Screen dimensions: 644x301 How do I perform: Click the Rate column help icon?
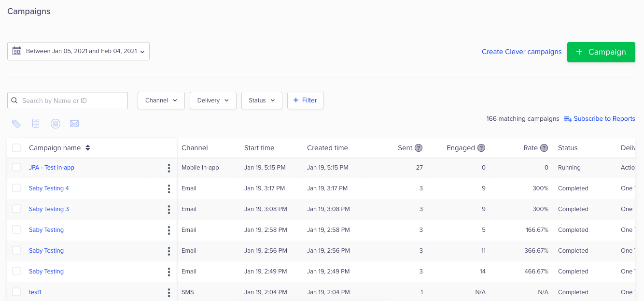tap(544, 148)
